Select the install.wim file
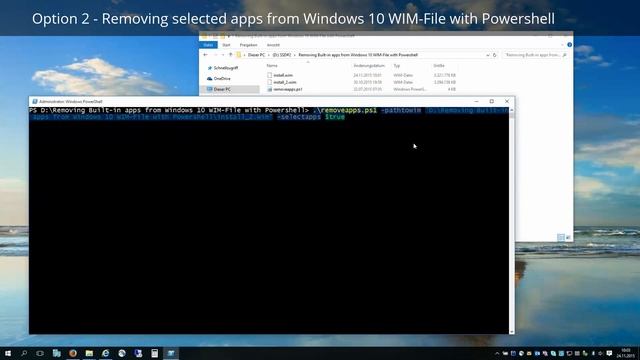 [280, 75]
